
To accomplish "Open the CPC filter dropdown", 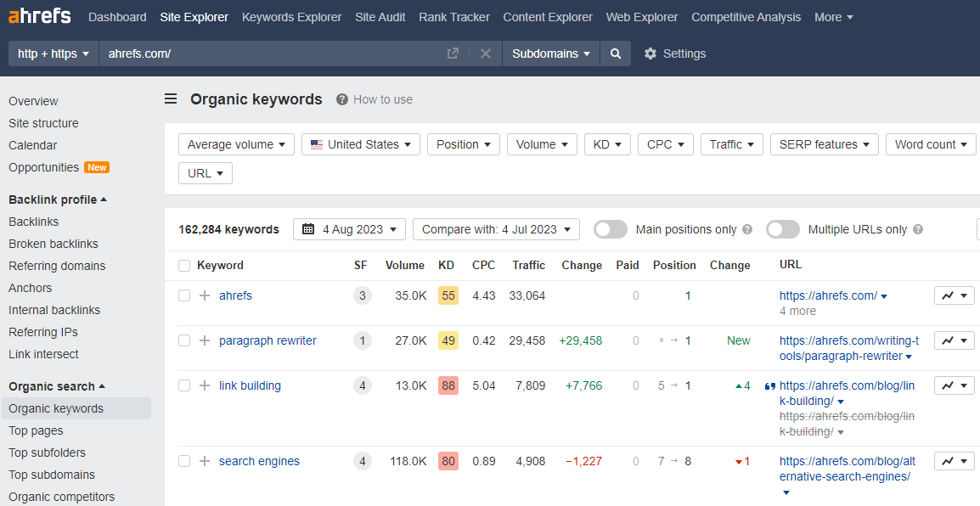I will point(666,144).
